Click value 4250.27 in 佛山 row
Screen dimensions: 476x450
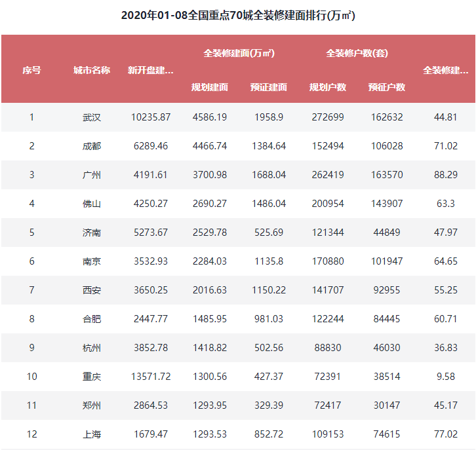pyautogui.click(x=151, y=204)
